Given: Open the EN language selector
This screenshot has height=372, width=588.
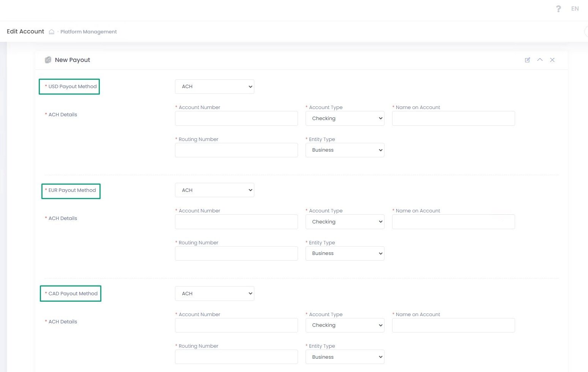Looking at the screenshot, I should (x=575, y=9).
